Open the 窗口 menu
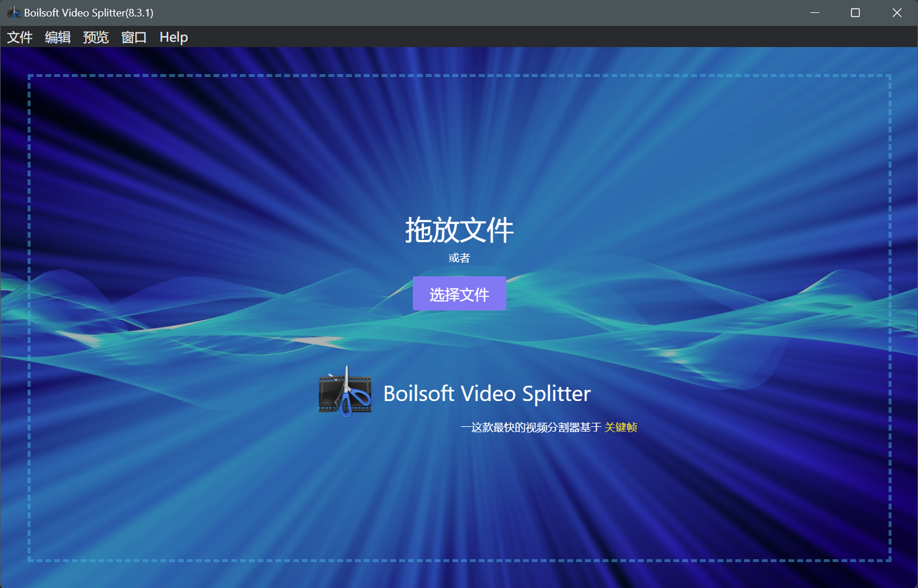The height and width of the screenshot is (588, 918). [133, 37]
